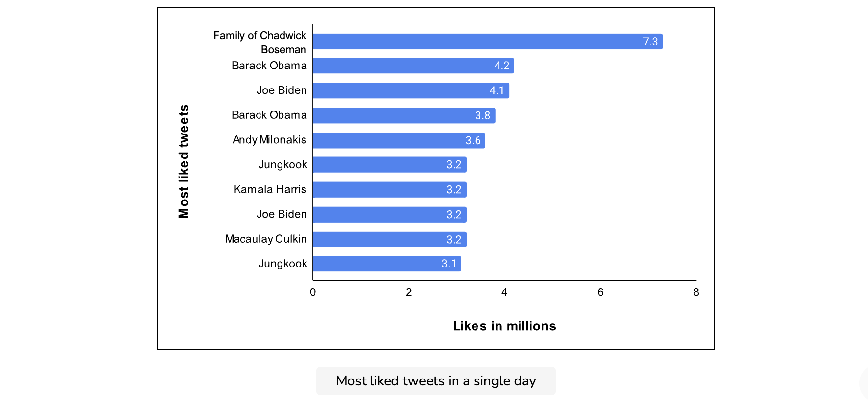Click the 'Most liked tweets in a single day' caption

click(436, 381)
